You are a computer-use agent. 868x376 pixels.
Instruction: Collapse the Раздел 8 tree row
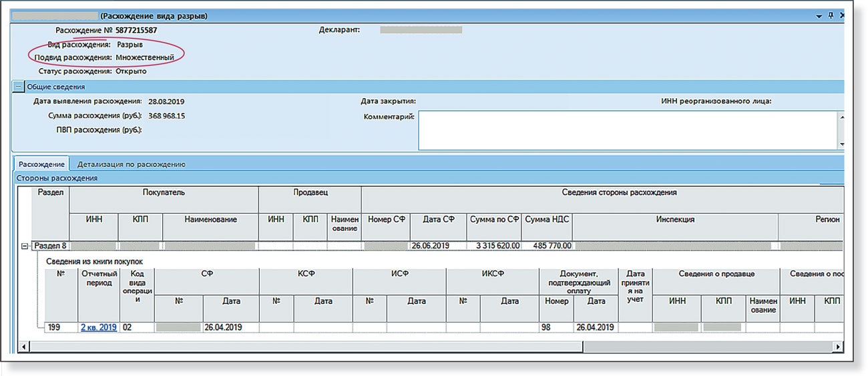point(25,246)
